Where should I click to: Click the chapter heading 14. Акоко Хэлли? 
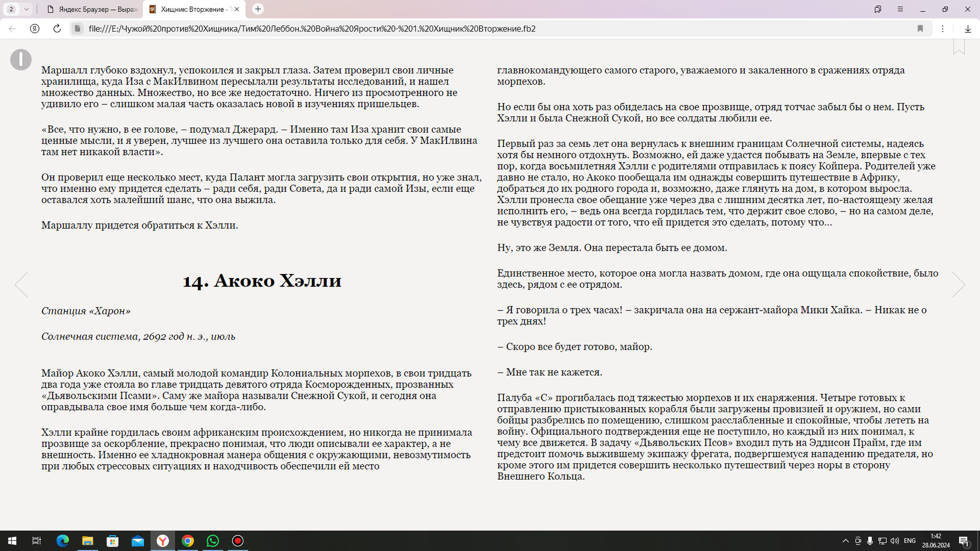(x=262, y=280)
